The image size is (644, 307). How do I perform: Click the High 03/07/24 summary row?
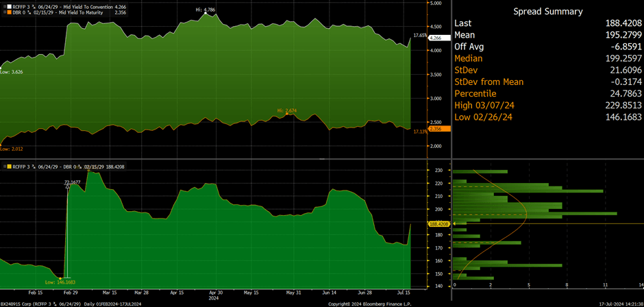click(548, 105)
